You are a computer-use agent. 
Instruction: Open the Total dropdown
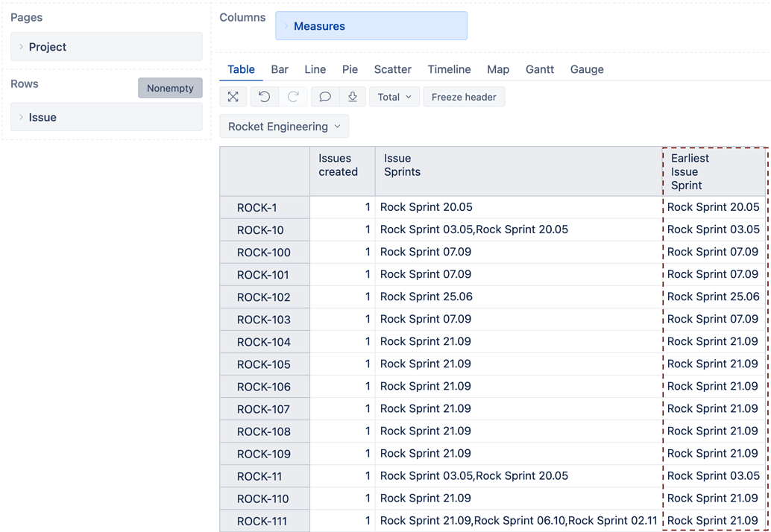(x=394, y=97)
